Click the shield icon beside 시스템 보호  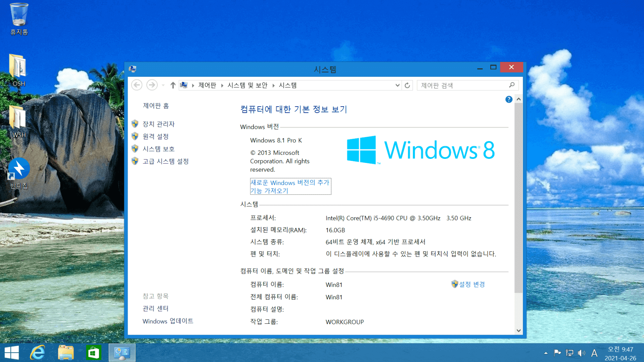tap(135, 149)
